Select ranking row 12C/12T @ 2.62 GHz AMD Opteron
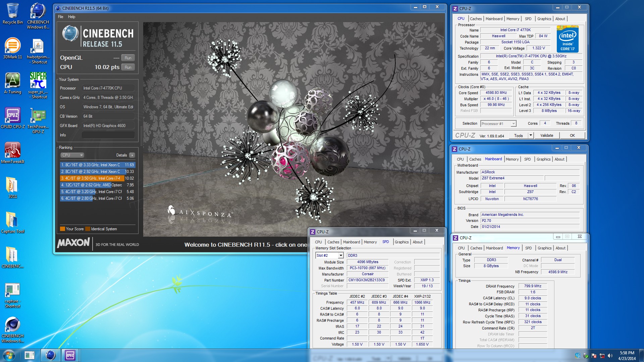 tap(97, 185)
